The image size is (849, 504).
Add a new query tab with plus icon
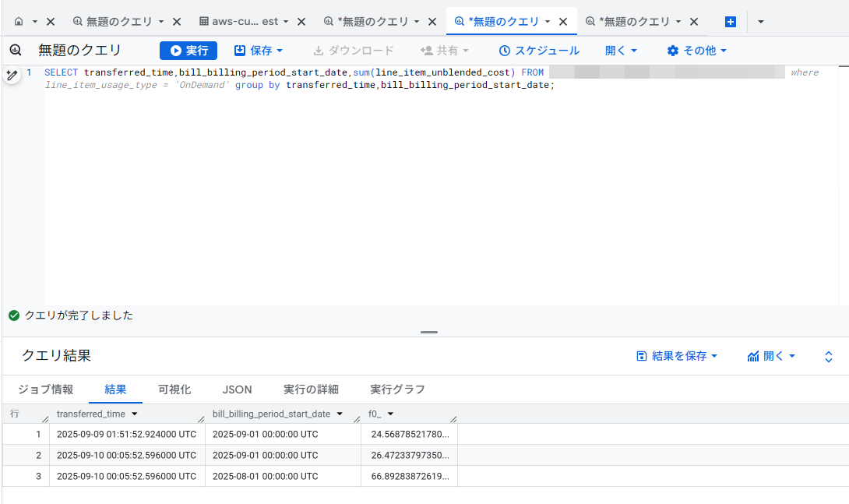click(x=731, y=22)
